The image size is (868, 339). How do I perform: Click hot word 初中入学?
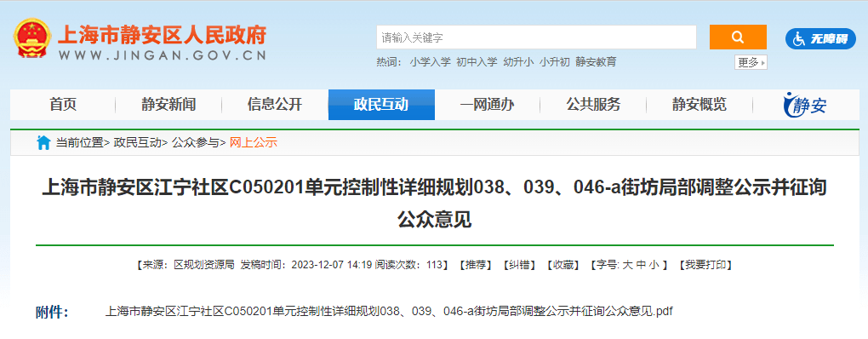coord(477,62)
